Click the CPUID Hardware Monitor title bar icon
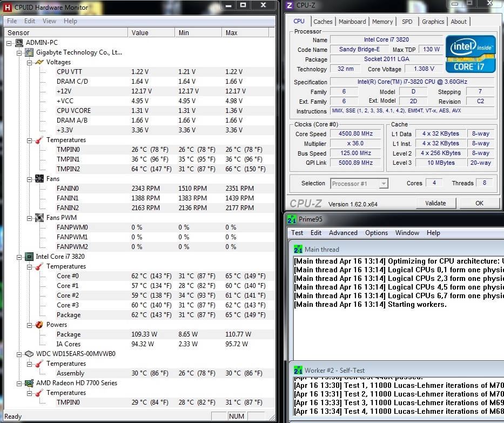The height and width of the screenshot is (423, 504). [6, 8]
